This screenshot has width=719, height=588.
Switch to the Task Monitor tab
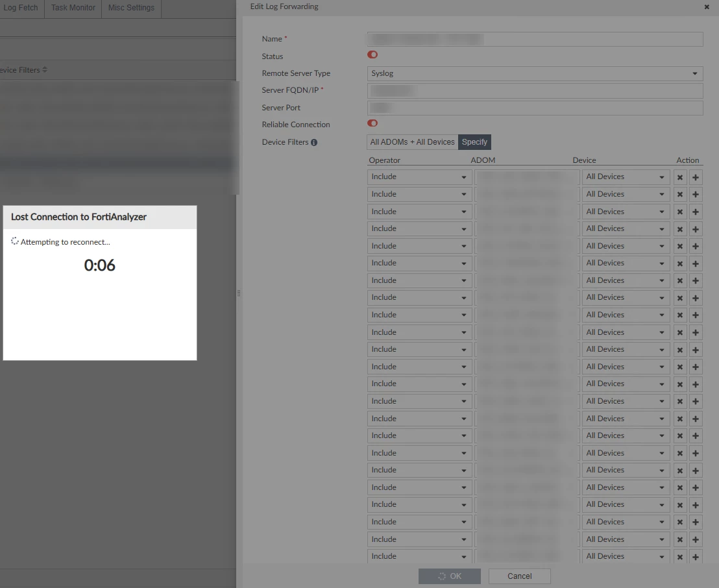click(x=73, y=8)
